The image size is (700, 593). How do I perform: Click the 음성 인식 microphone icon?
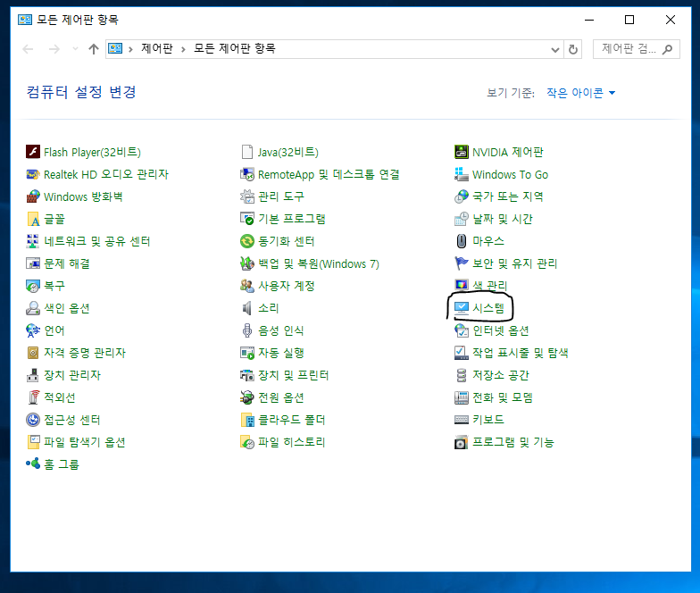[x=246, y=330]
